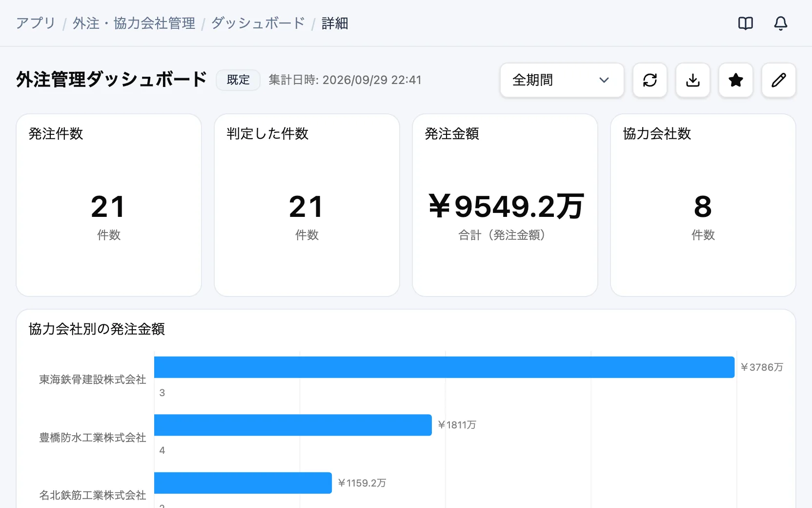
Task: Click 判定した件数 card title
Action: pos(267,133)
